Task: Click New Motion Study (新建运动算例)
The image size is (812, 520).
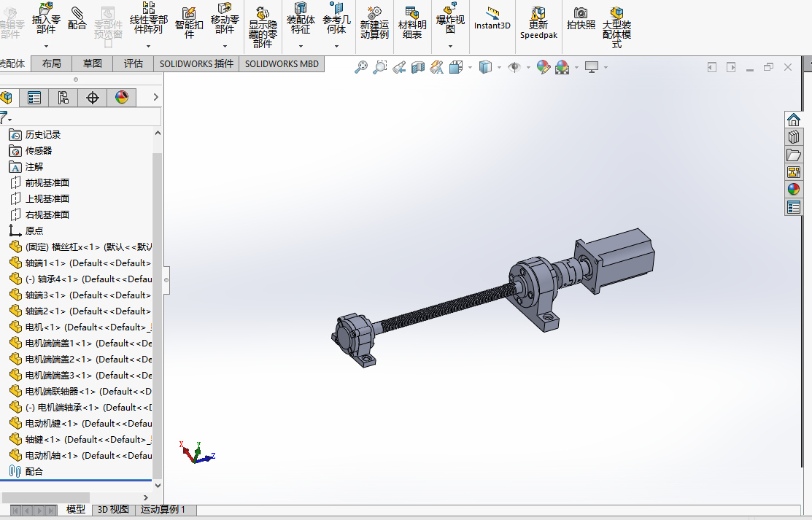Action: 374,23
